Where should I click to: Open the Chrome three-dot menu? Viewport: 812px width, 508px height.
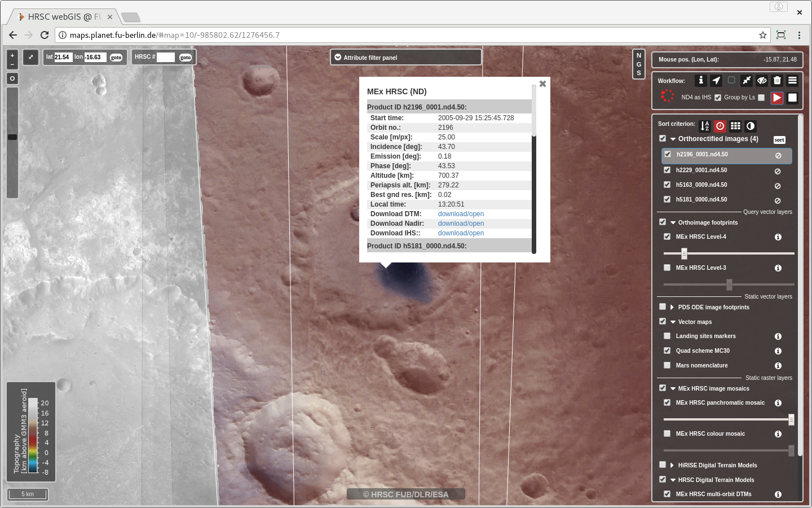pos(799,35)
